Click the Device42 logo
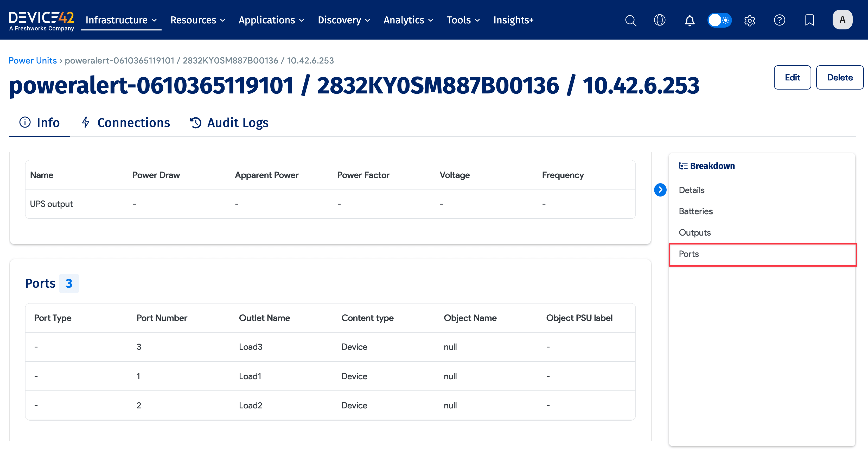Image resolution: width=868 pixels, height=455 pixels. point(41,20)
